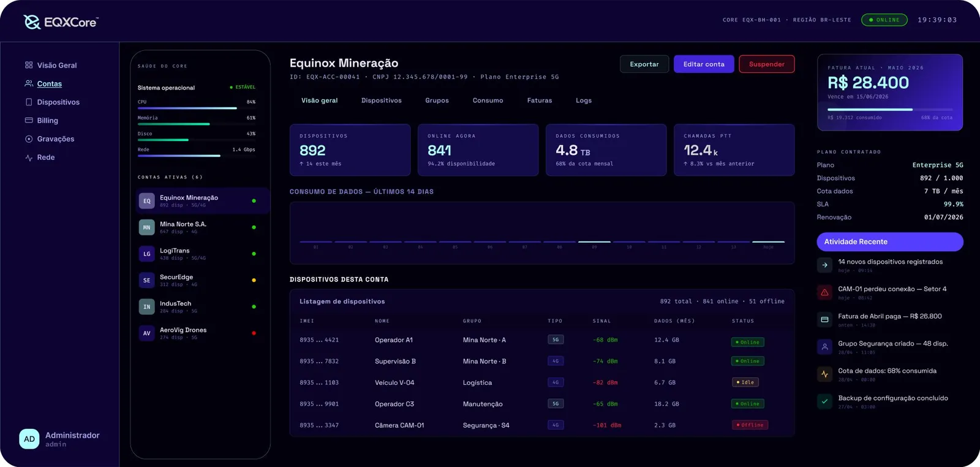
Task: Click the EQXCore logo icon
Action: click(x=32, y=22)
